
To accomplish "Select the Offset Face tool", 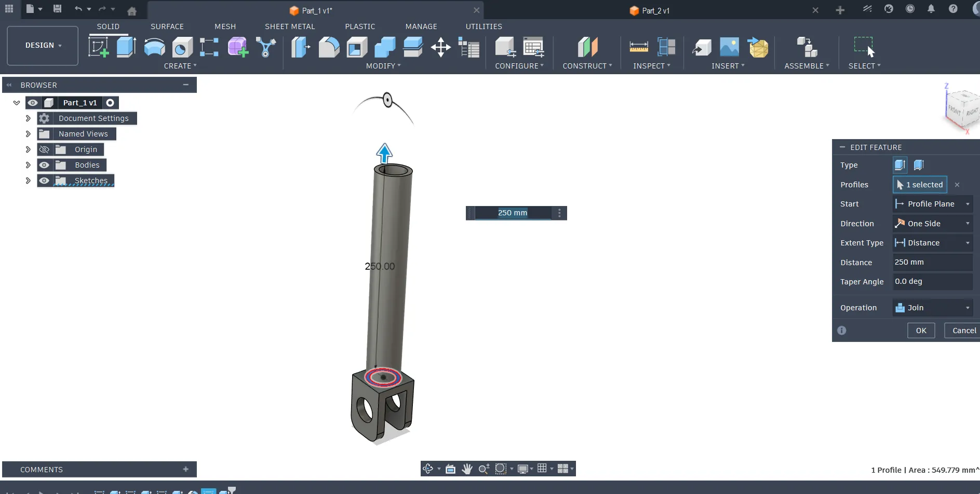I will (x=413, y=47).
